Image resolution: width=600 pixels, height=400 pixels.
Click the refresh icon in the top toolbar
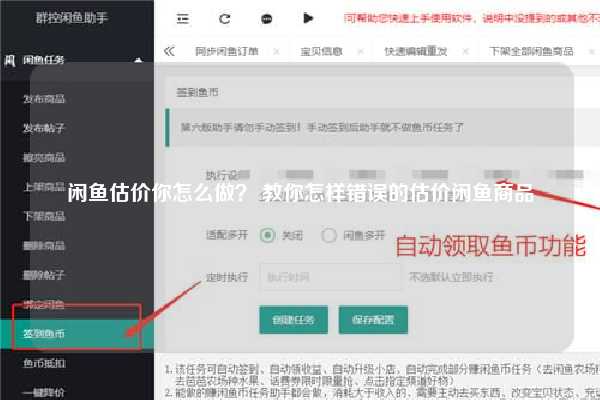pyautogui.click(x=225, y=18)
